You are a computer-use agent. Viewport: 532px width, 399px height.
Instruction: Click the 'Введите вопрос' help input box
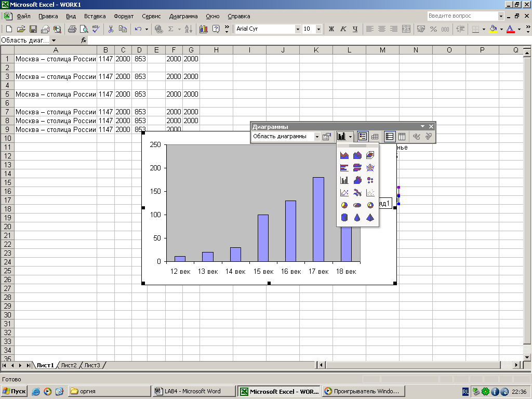pyautogui.click(x=463, y=16)
